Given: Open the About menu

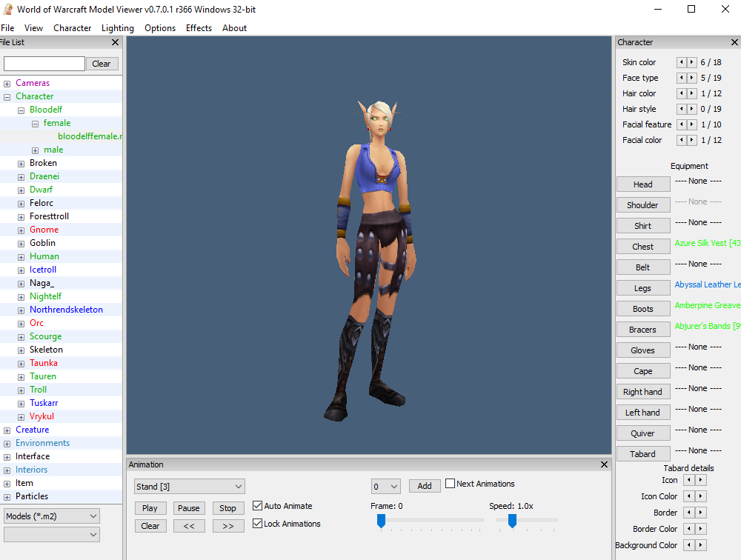Looking at the screenshot, I should (x=234, y=28).
